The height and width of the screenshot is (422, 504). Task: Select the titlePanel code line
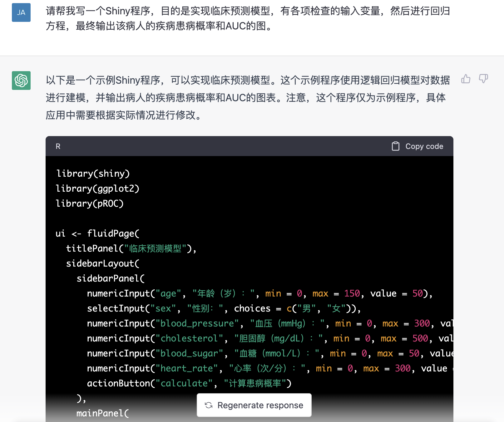coord(131,248)
